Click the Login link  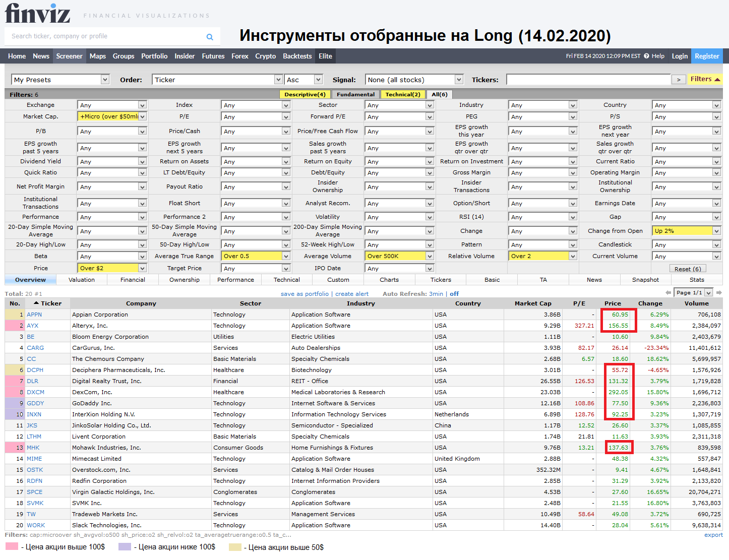(680, 56)
